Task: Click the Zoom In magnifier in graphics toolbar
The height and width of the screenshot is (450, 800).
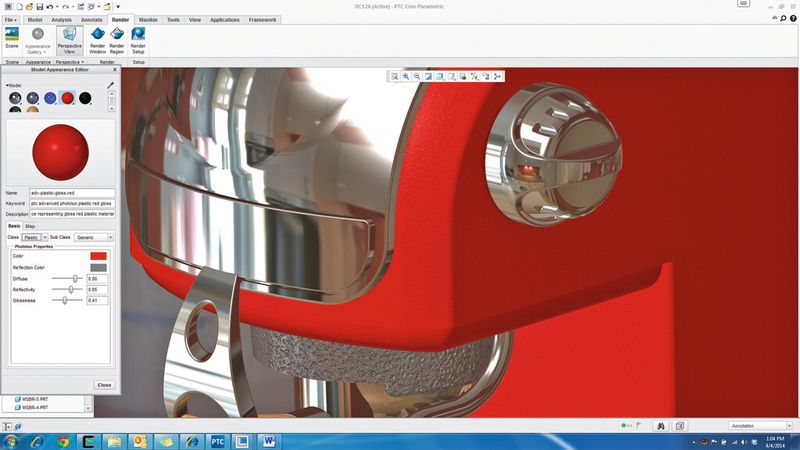Action: point(406,77)
